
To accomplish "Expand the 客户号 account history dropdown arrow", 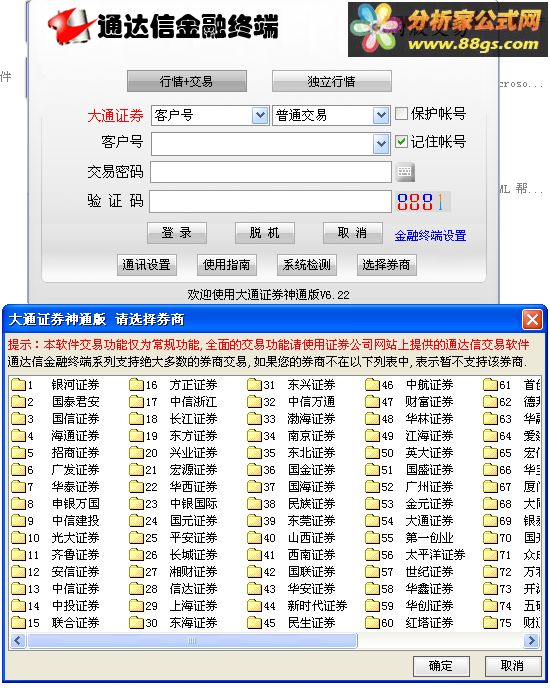I will (381, 144).
